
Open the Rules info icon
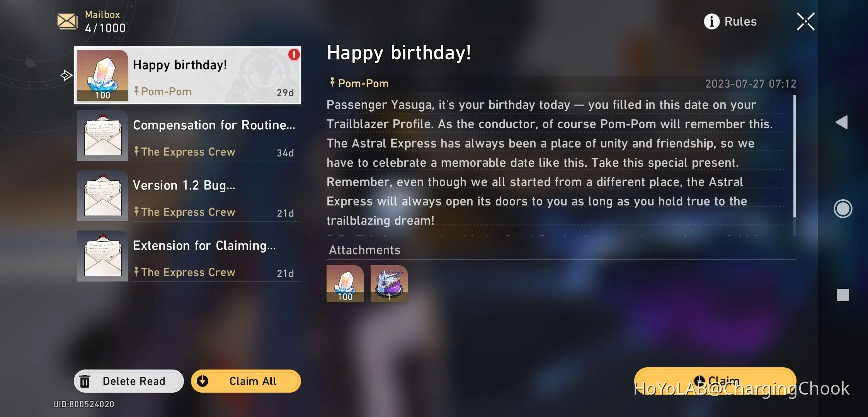tap(711, 22)
